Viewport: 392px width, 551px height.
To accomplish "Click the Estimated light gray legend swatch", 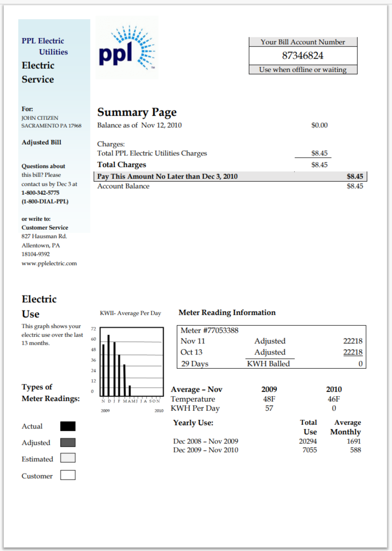I will (x=68, y=459).
